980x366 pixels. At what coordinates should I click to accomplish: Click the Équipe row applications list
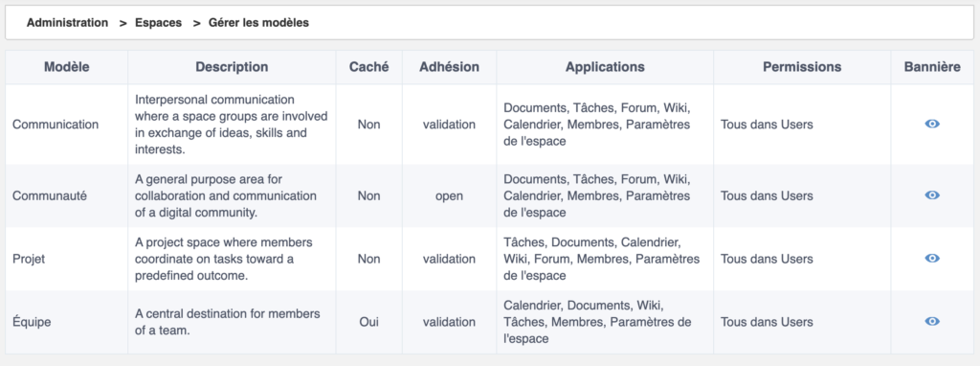597,322
